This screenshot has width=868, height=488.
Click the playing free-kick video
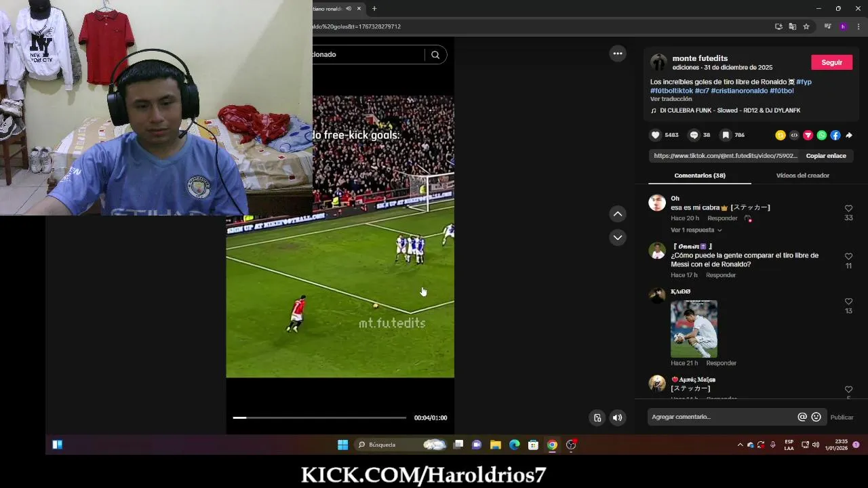coord(340,237)
